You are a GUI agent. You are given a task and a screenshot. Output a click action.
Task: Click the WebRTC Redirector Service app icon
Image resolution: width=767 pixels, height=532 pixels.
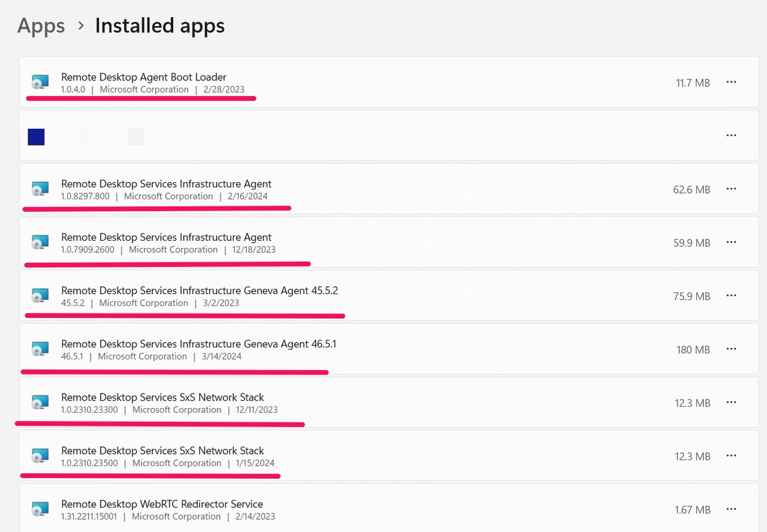(40, 510)
